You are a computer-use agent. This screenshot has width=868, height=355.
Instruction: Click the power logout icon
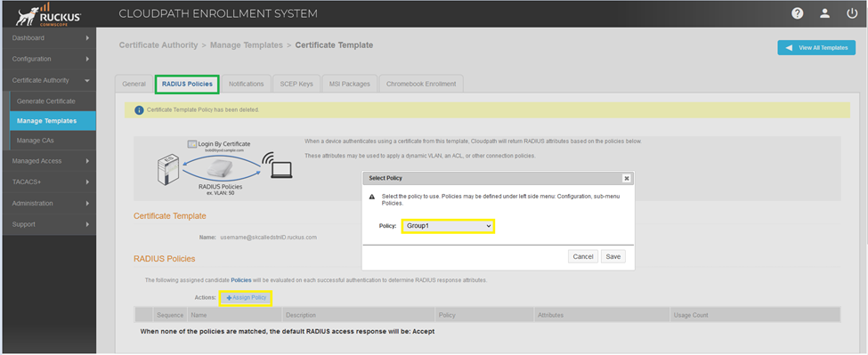pos(852,14)
